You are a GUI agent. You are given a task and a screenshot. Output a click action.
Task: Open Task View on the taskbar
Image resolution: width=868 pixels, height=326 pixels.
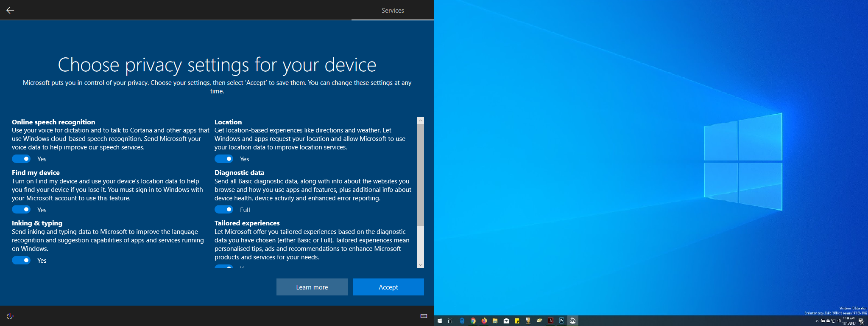pos(450,321)
